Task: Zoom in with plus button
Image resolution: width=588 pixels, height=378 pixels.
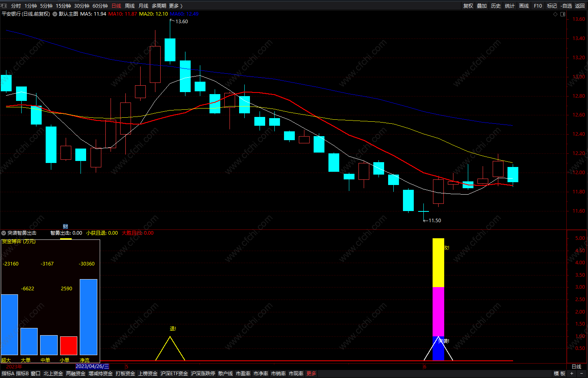Action: point(572,374)
